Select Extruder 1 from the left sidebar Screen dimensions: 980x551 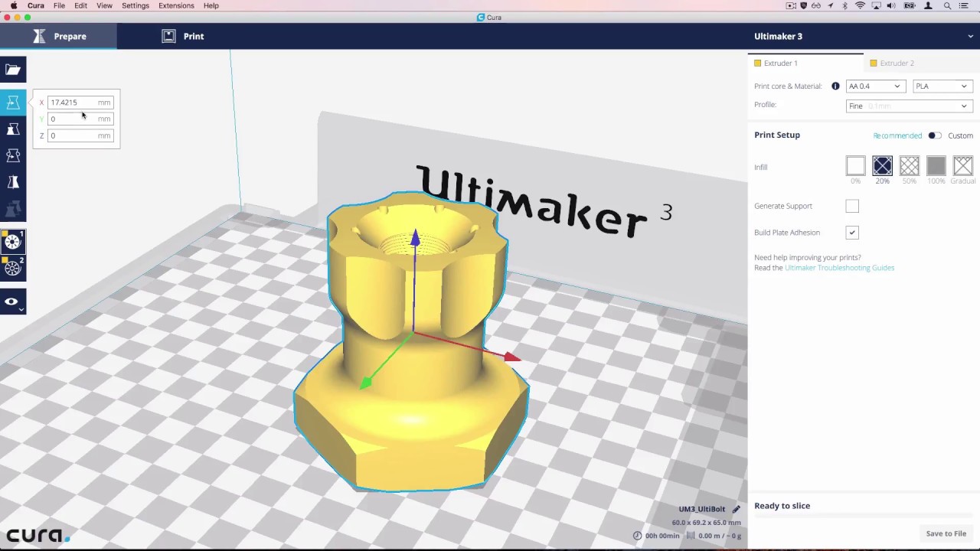click(x=12, y=242)
